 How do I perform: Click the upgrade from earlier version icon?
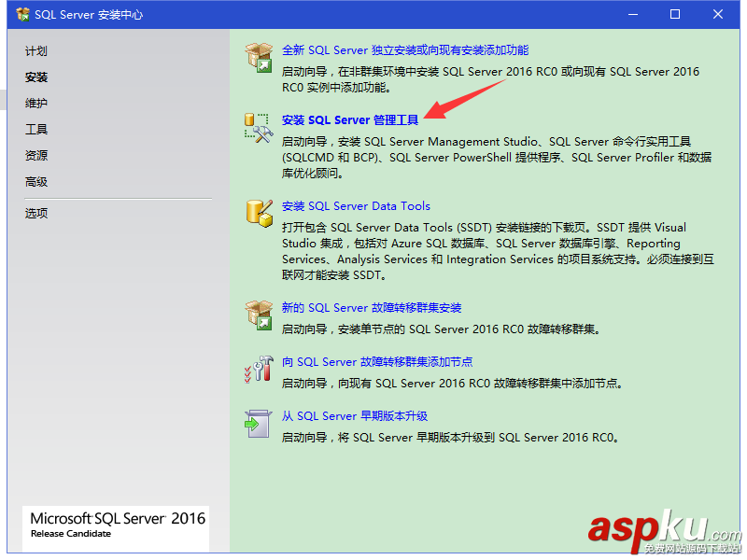tap(259, 424)
